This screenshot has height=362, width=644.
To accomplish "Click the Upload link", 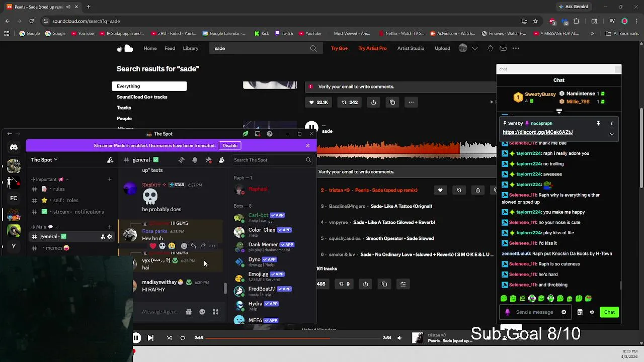I will [442, 48].
